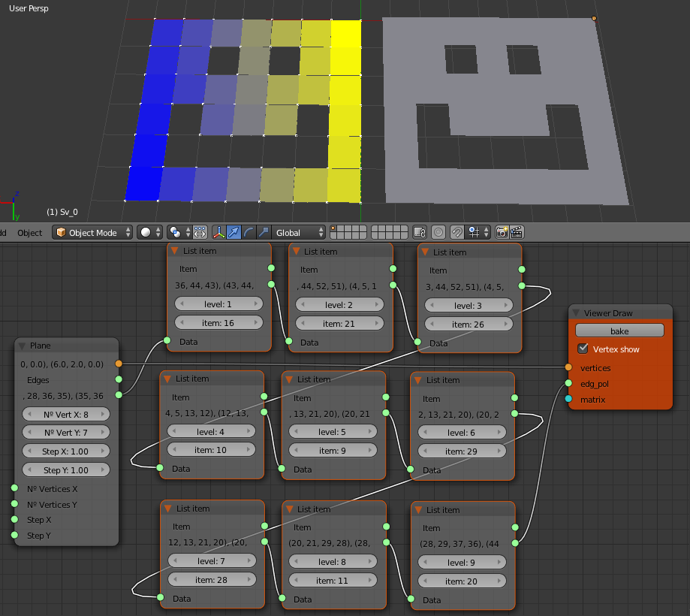Click the bake button in Viewer Draw
Image resolution: width=690 pixels, height=616 pixels.
[x=619, y=331]
